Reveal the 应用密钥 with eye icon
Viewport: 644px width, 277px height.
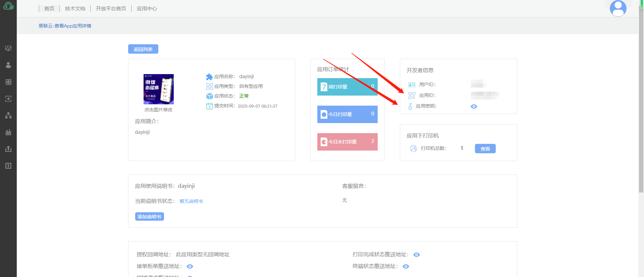point(474,106)
